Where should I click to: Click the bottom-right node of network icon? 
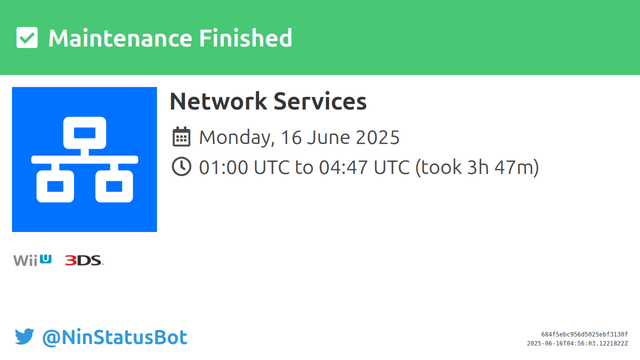[x=114, y=186]
